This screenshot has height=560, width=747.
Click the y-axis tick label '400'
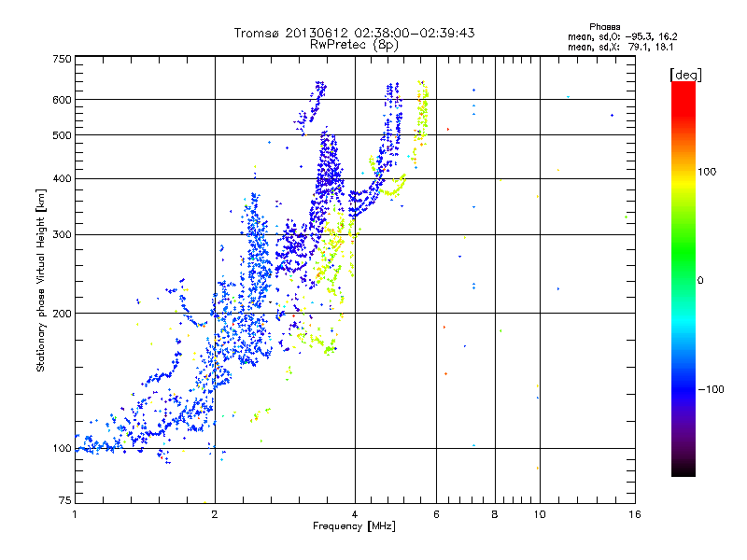point(62,179)
